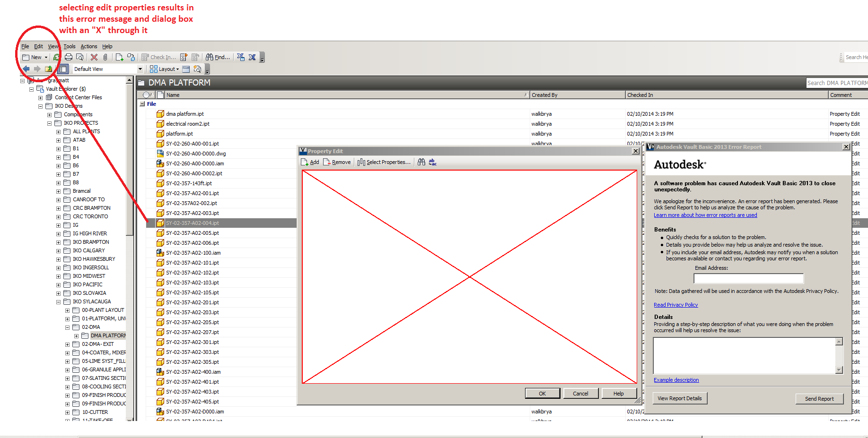This screenshot has width=868, height=438.
Task: Expand the ATAB folder node
Action: (x=58, y=140)
